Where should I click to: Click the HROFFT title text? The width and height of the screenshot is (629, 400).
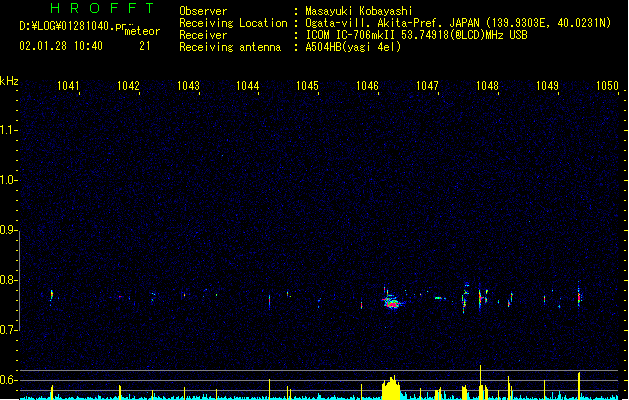click(102, 8)
